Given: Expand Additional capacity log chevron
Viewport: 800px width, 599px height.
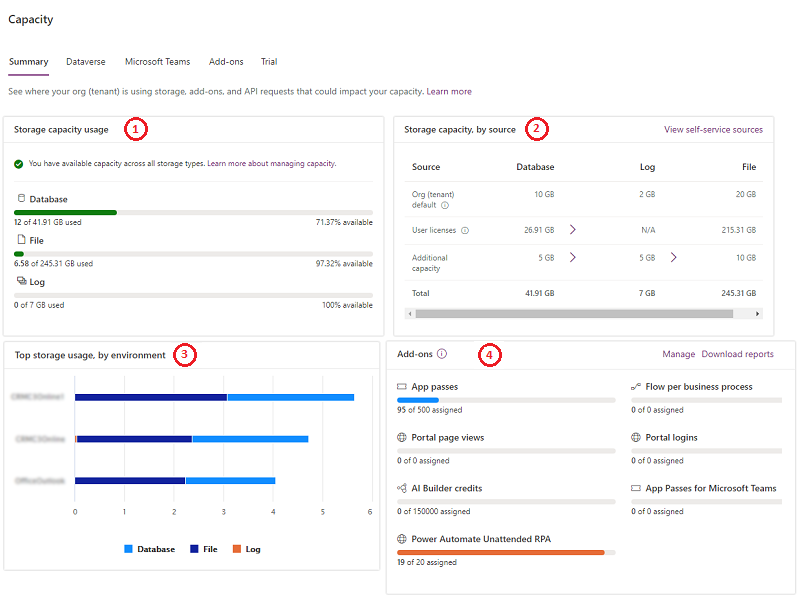Looking at the screenshot, I should [x=673, y=257].
